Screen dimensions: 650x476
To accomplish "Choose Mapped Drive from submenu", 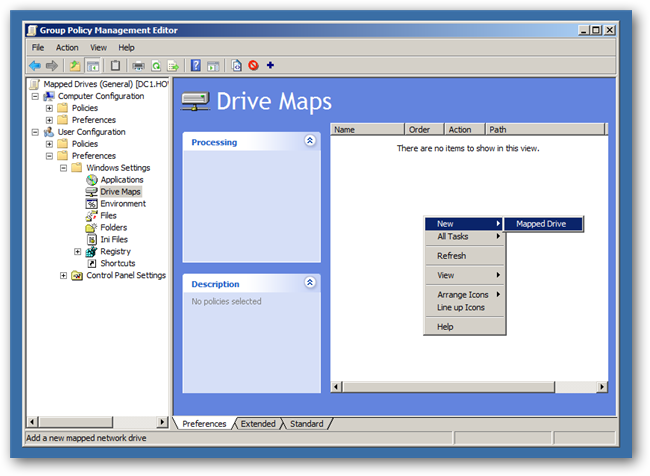I will point(541,224).
